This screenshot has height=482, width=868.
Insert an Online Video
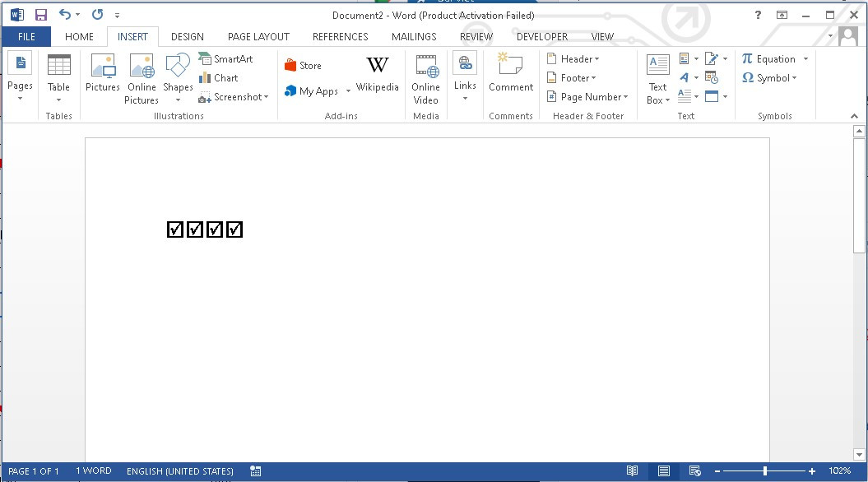tap(425, 78)
